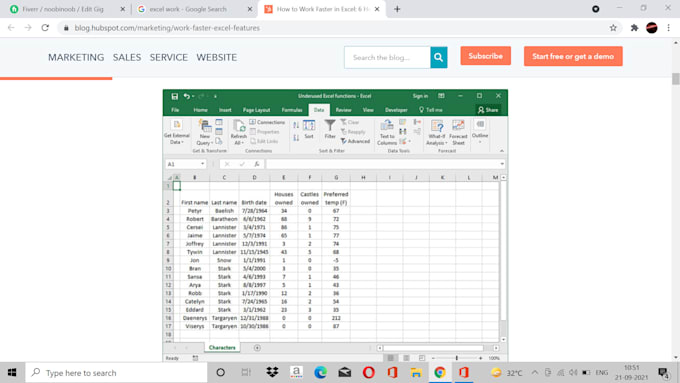Image resolution: width=680 pixels, height=383 pixels.
Task: Open a new browser tab
Action: coord(397,9)
